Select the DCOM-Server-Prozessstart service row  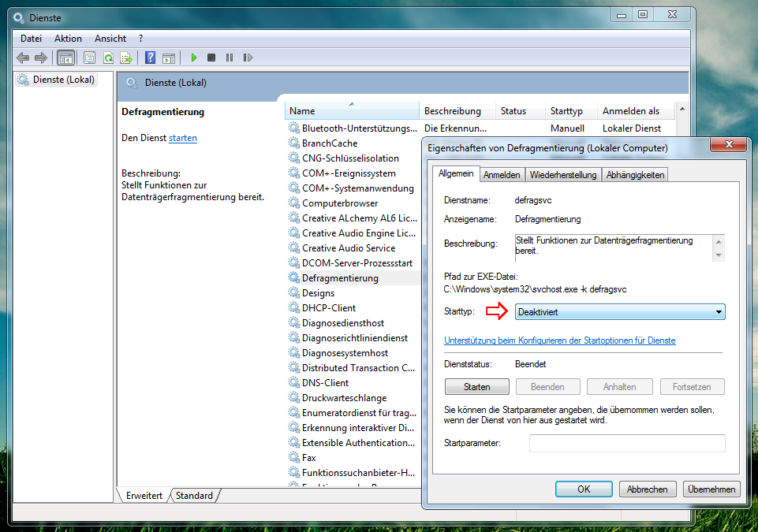(353, 262)
